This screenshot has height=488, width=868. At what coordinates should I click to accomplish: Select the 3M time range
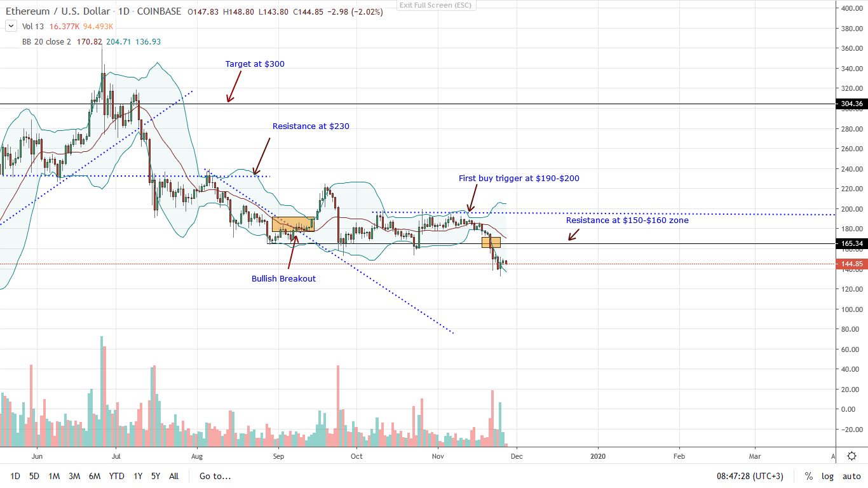pos(74,476)
